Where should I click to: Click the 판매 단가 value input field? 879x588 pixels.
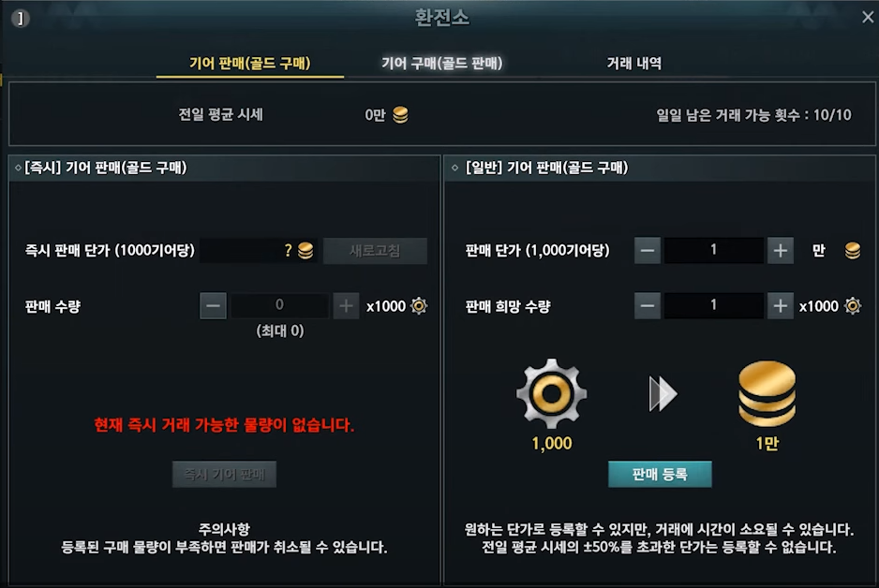(x=714, y=250)
